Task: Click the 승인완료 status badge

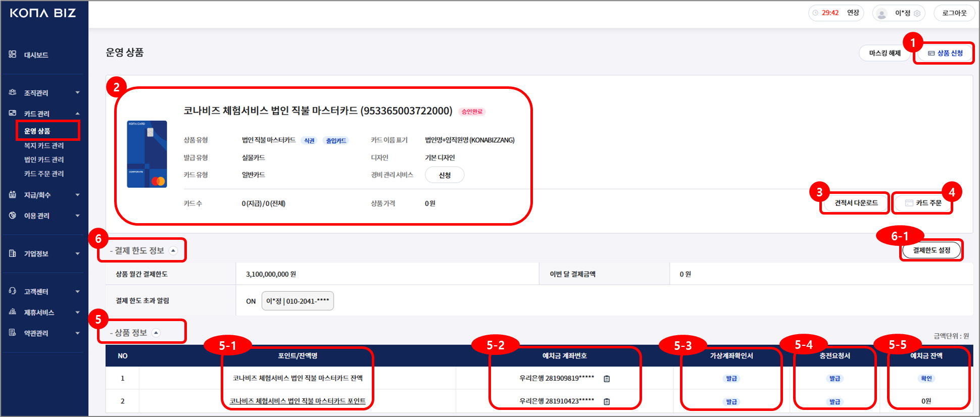Action: 472,112
